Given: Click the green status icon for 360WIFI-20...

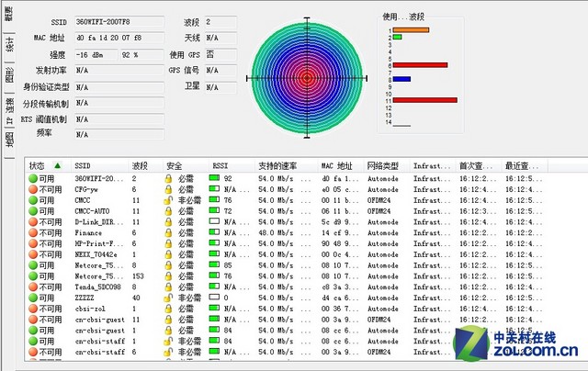Looking at the screenshot, I should pos(33,179).
